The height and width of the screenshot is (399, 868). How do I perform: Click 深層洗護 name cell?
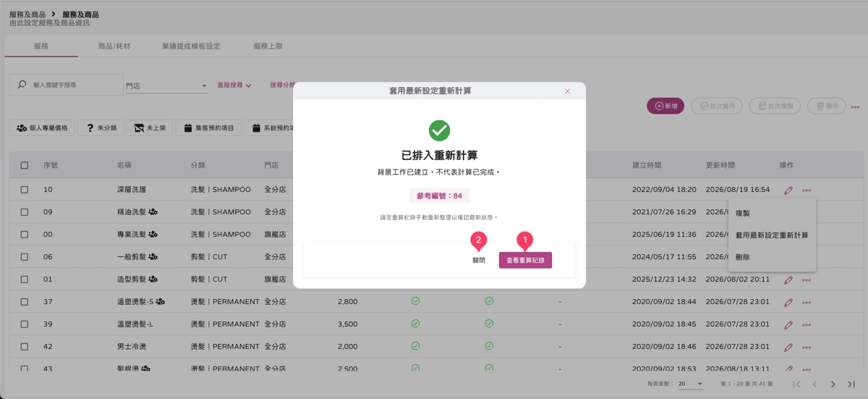132,190
